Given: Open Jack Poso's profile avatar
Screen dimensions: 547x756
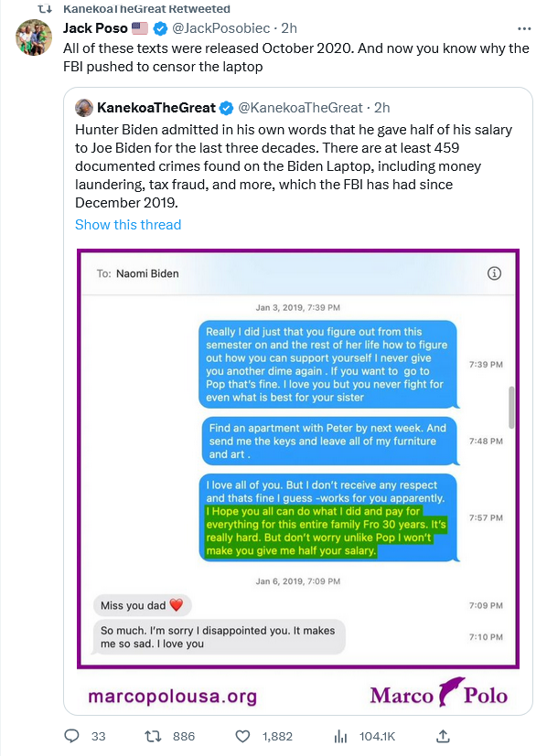Looking at the screenshot, I should tap(34, 37).
